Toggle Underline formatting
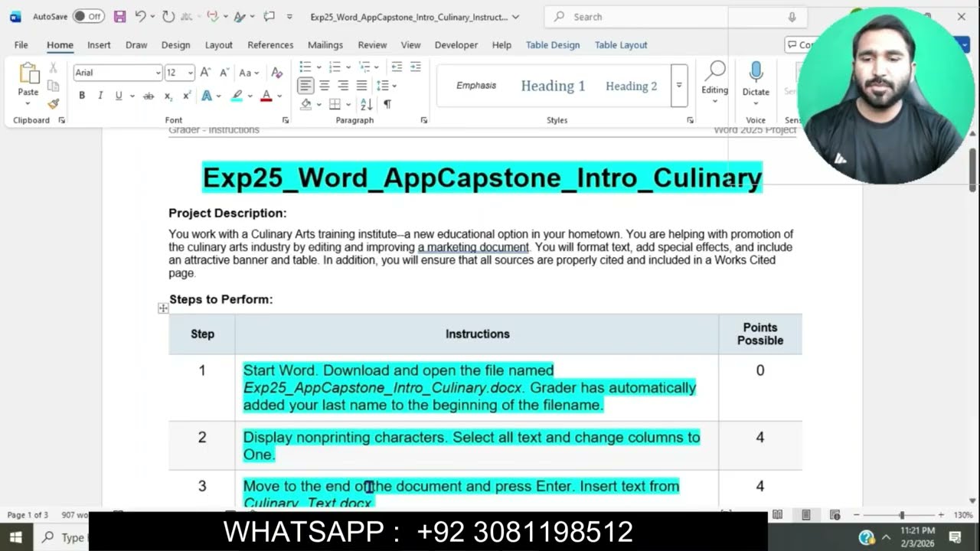 pyautogui.click(x=119, y=96)
